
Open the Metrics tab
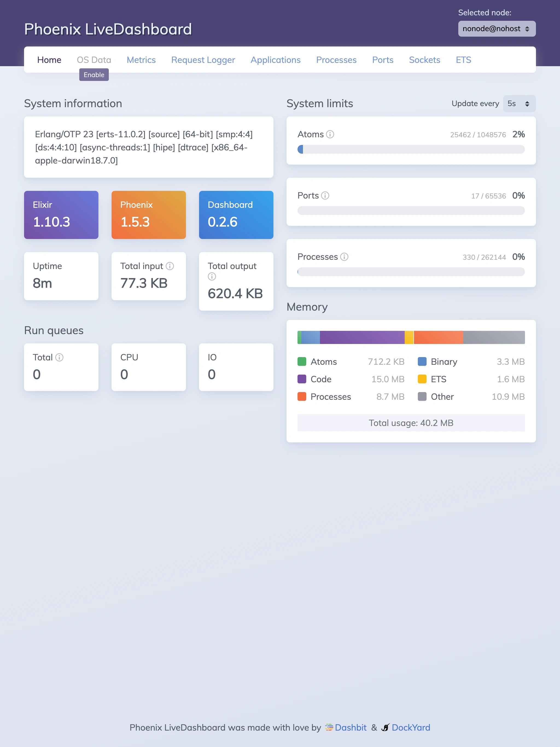(x=141, y=59)
